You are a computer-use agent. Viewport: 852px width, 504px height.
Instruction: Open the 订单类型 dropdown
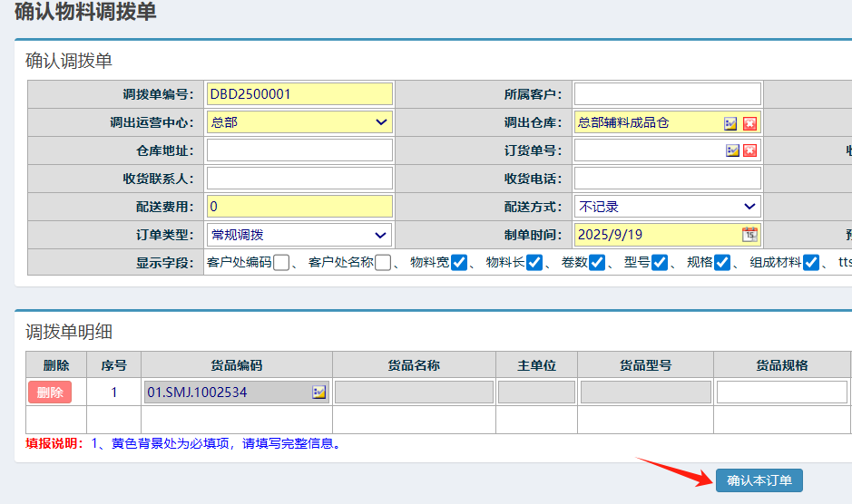point(299,235)
